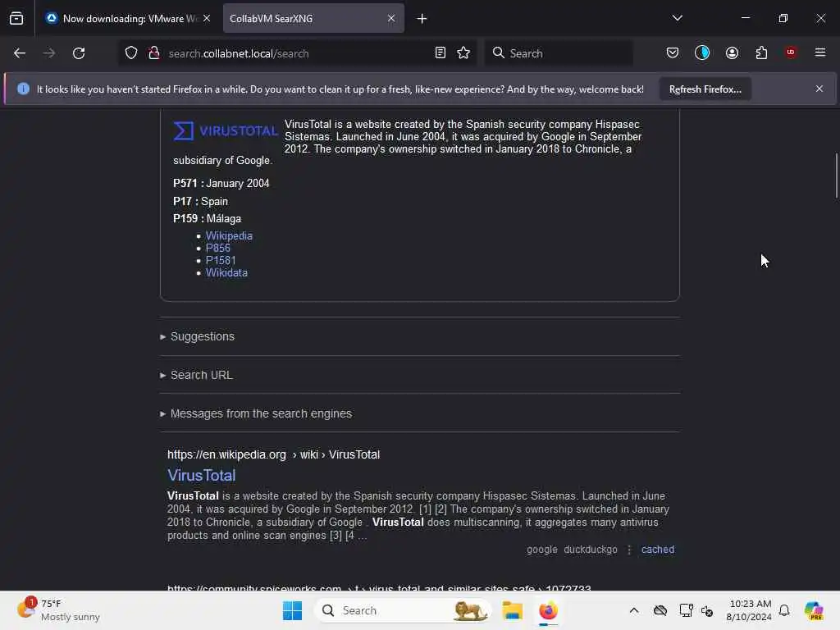This screenshot has height=630, width=840.
Task: Open File Explorer from taskbar
Action: (x=512, y=610)
